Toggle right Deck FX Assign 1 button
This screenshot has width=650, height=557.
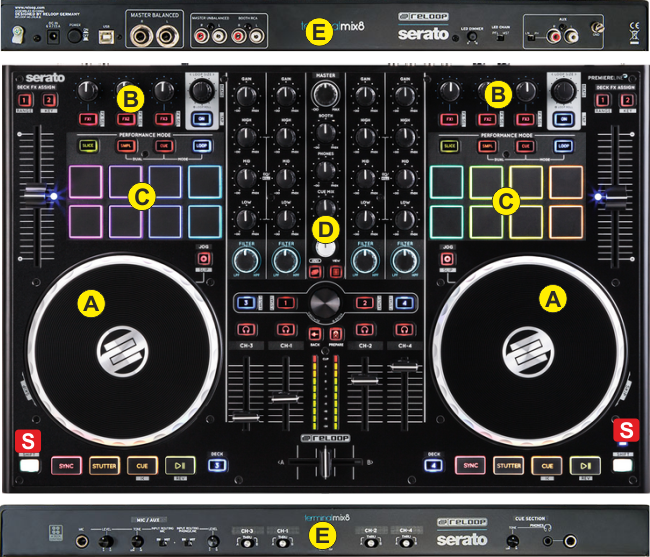(x=602, y=100)
